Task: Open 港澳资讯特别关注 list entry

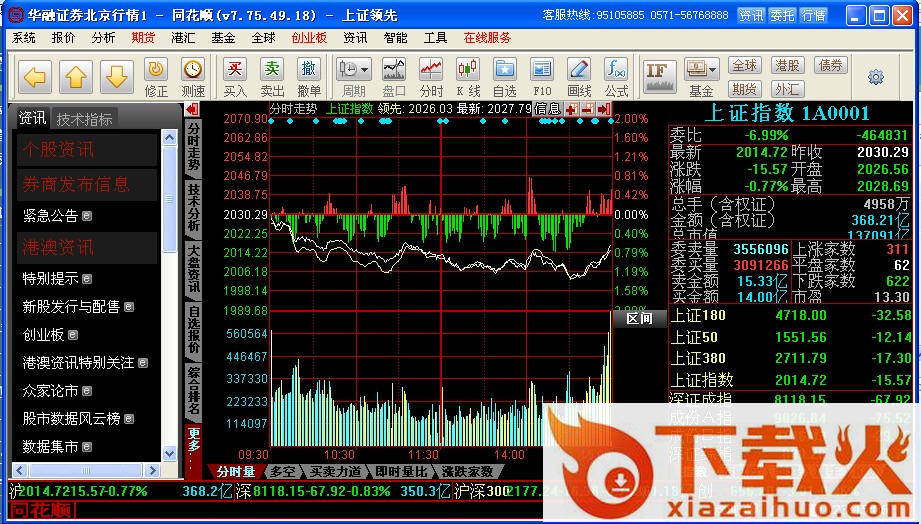Action: 85,363
